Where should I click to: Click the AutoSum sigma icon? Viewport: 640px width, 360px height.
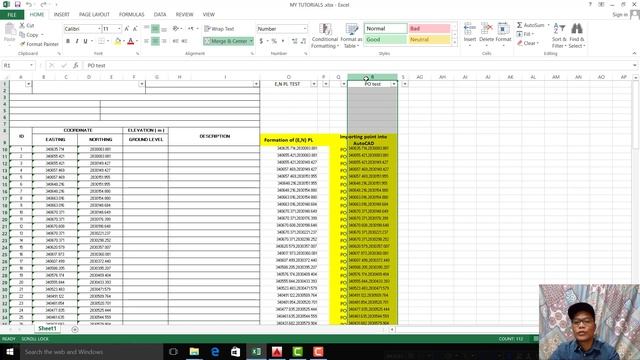(x=519, y=25)
